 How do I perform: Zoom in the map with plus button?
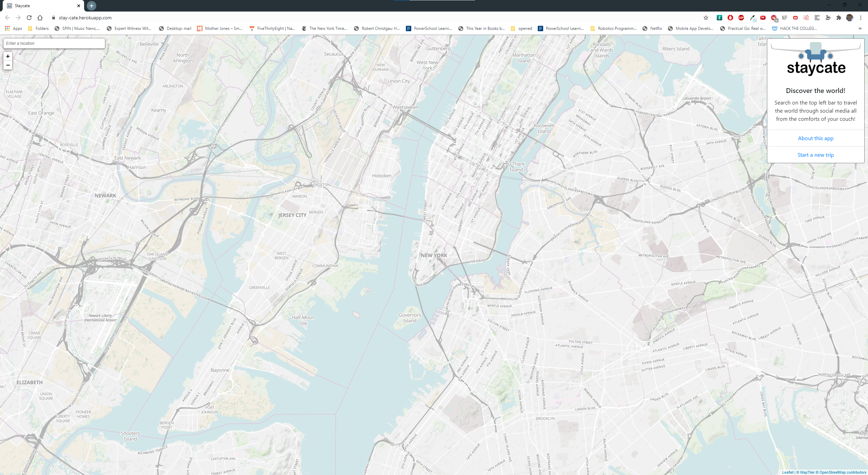pos(8,56)
